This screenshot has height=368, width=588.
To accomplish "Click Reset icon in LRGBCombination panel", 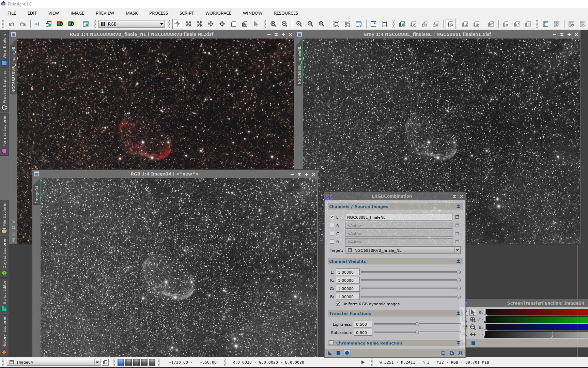I will [460, 353].
